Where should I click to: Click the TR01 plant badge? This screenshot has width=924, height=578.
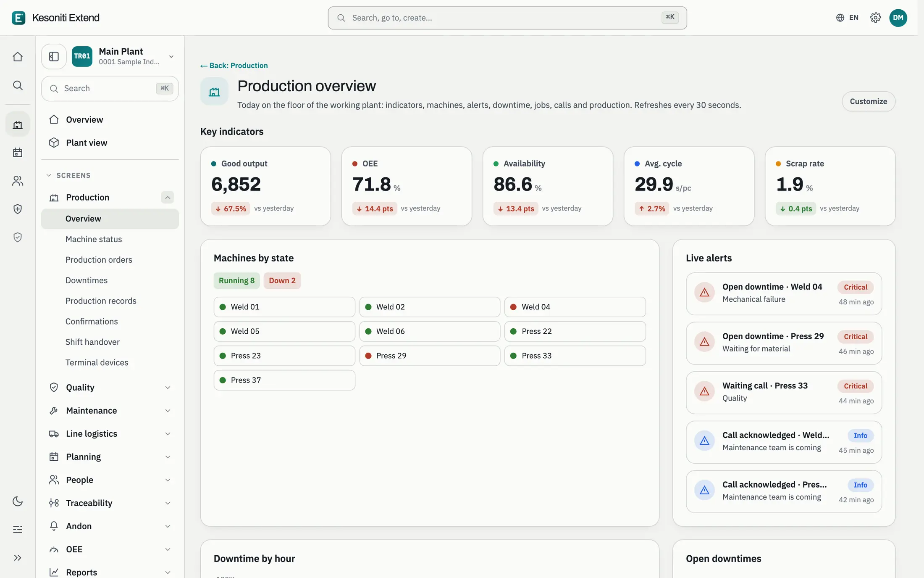pos(82,56)
